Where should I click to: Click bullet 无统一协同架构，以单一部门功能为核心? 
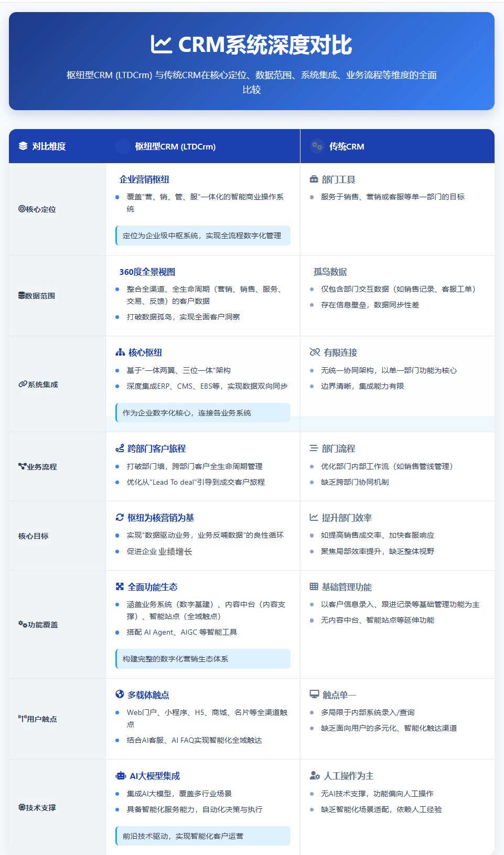(389, 370)
